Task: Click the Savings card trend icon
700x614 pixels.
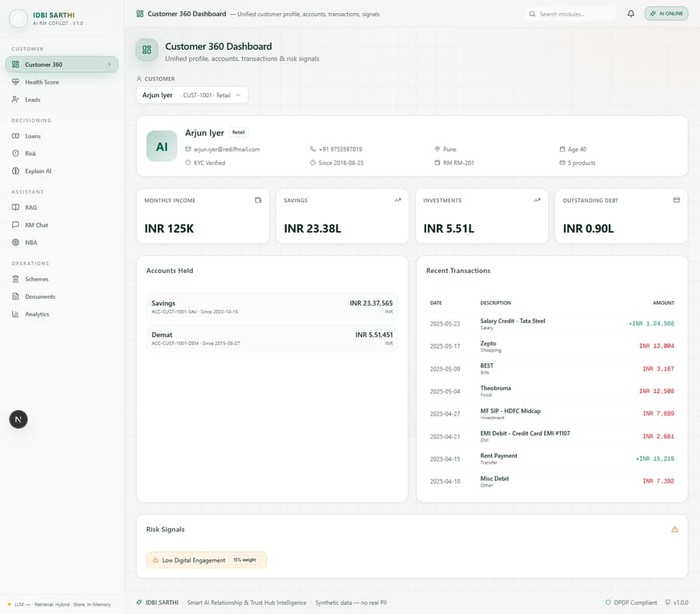Action: pyautogui.click(x=397, y=200)
